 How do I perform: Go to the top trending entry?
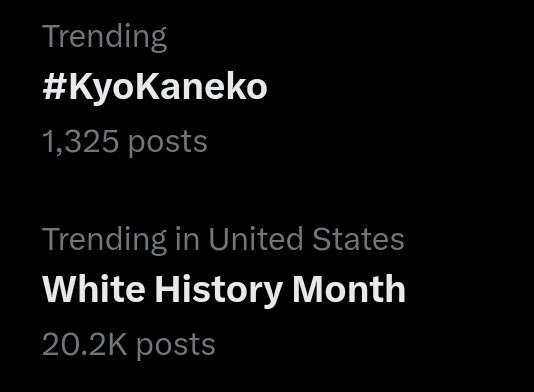tap(155, 88)
